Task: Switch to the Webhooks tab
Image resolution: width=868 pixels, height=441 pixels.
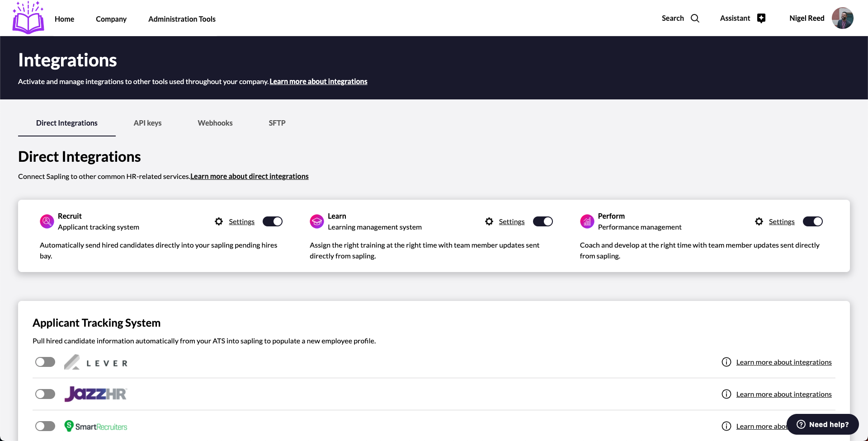Action: coord(215,123)
